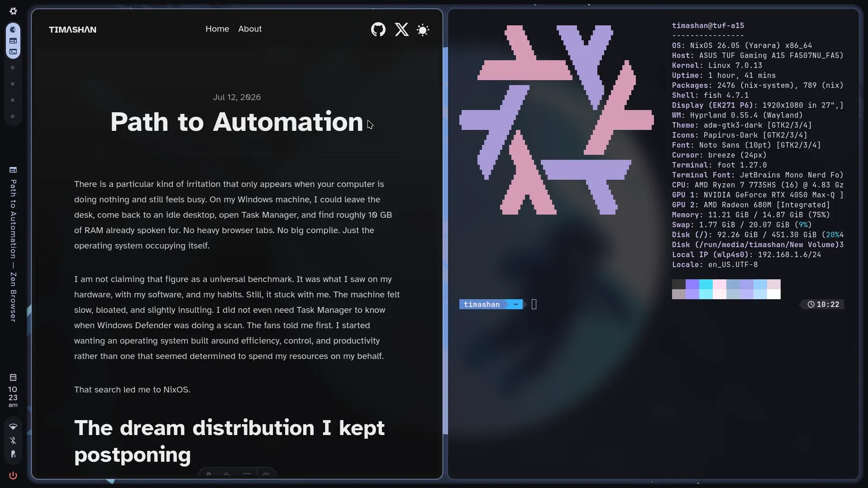Click the 'Kernel: Linux 7.0.13' line
Screen dimensions: 868x488
pos(717,66)
